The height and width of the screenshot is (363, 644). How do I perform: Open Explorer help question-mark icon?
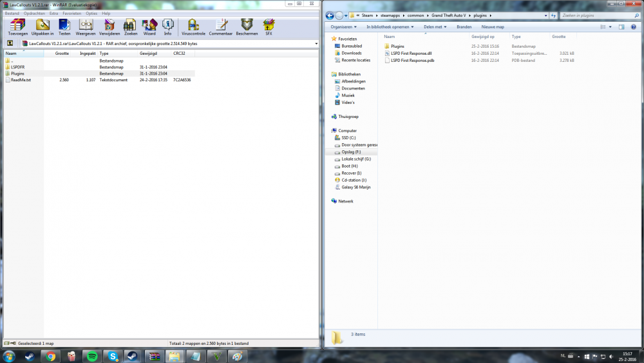coord(633,26)
